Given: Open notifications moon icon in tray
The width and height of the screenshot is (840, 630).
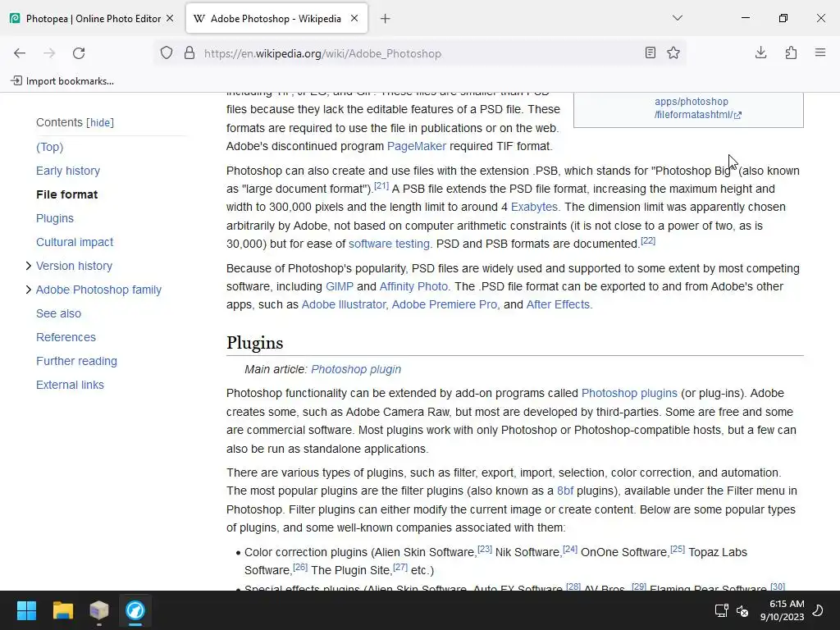Looking at the screenshot, I should tap(818, 610).
